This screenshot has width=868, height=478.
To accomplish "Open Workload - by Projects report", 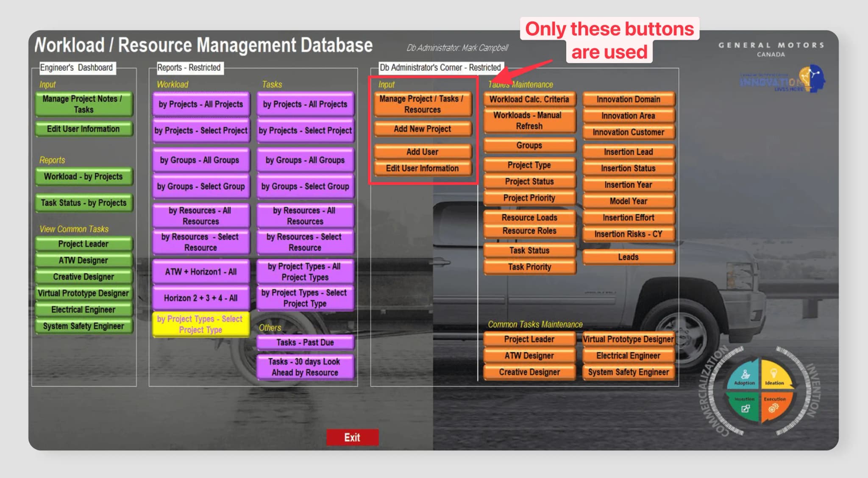I will pos(83,176).
